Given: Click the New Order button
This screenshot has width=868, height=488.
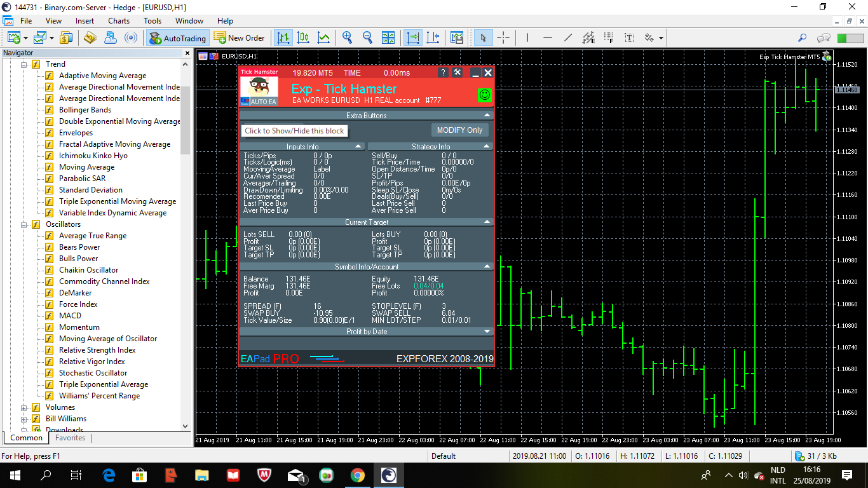Looking at the screenshot, I should click(240, 38).
